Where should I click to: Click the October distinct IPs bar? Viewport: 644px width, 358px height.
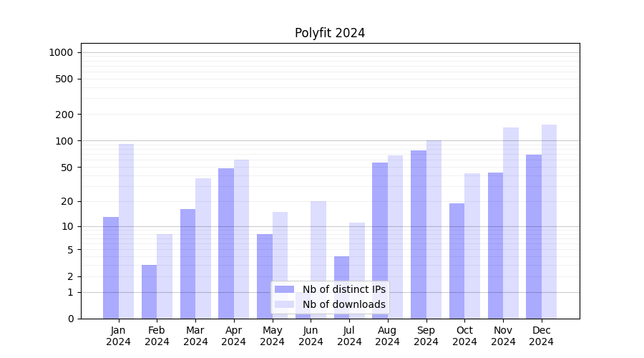tap(457, 261)
